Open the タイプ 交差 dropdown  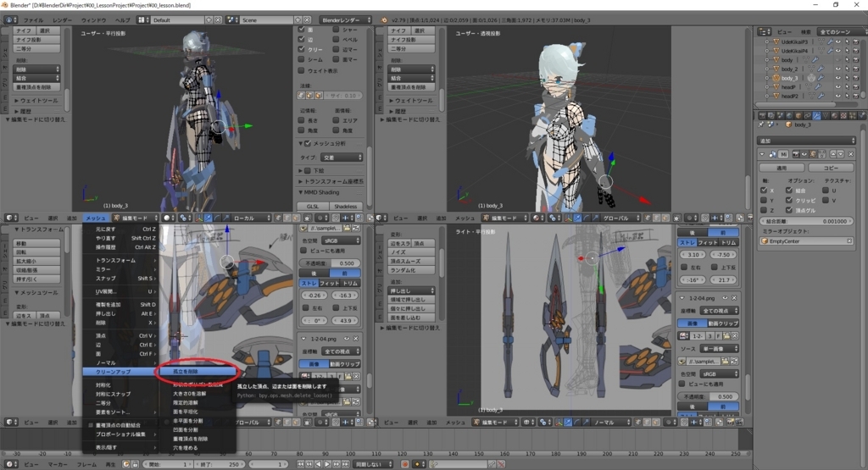[342, 158]
